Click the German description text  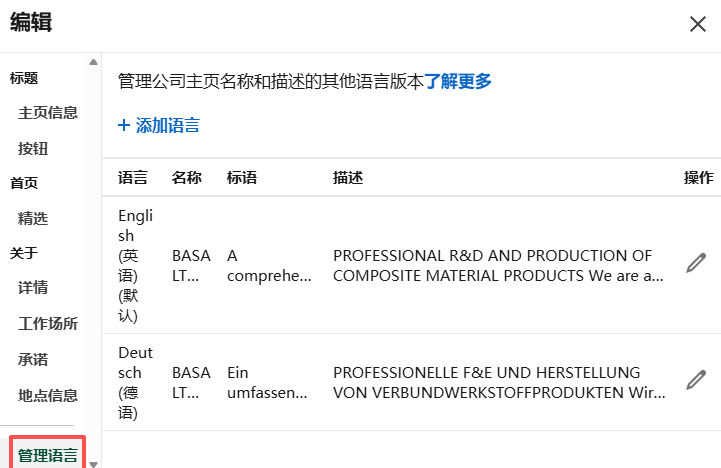pos(498,382)
